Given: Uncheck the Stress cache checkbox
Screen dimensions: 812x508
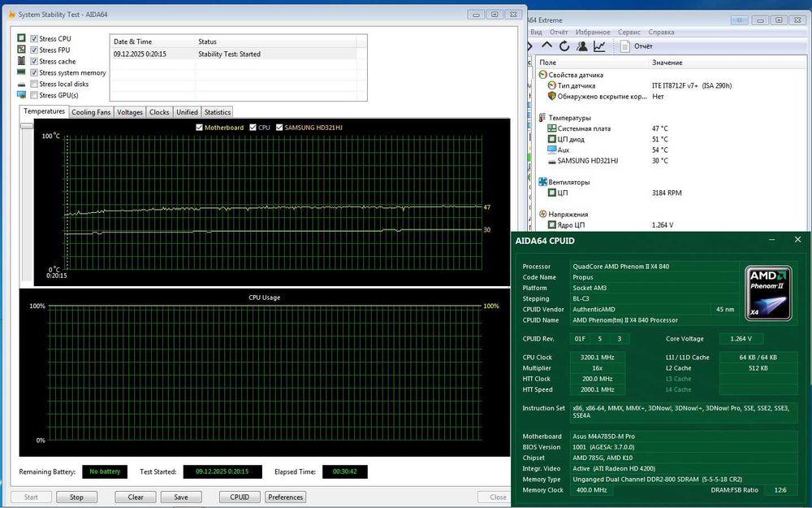Looking at the screenshot, I should pyautogui.click(x=34, y=61).
